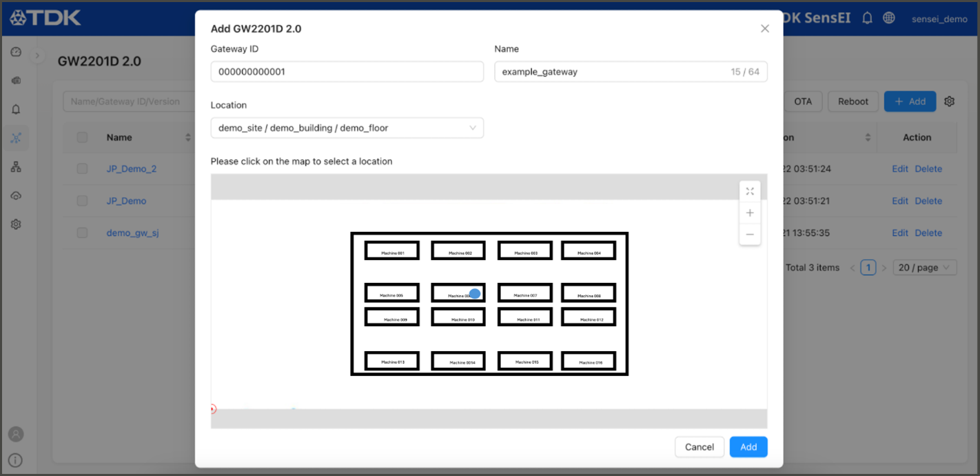Click the blue location marker on map
Screen dimensions: 980x476
tap(475, 294)
